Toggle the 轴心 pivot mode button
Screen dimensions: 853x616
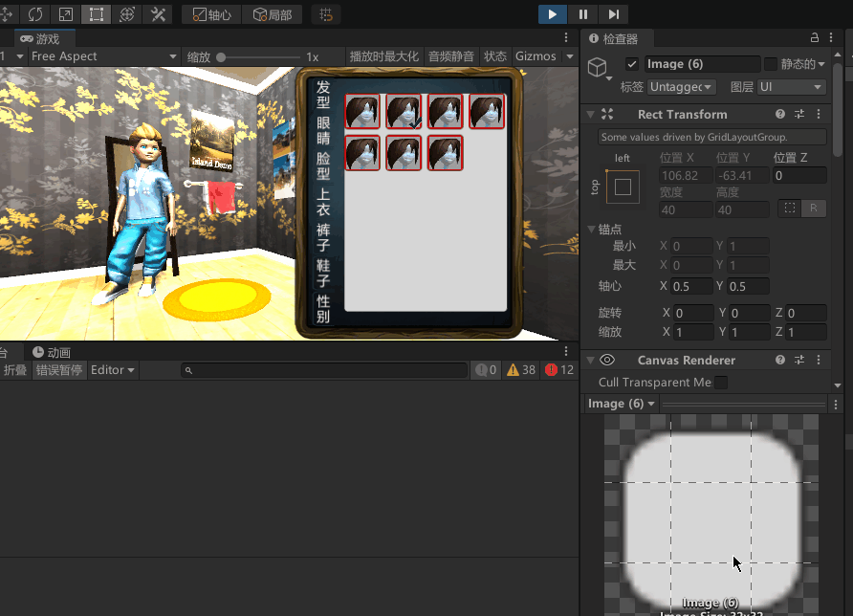click(x=212, y=13)
